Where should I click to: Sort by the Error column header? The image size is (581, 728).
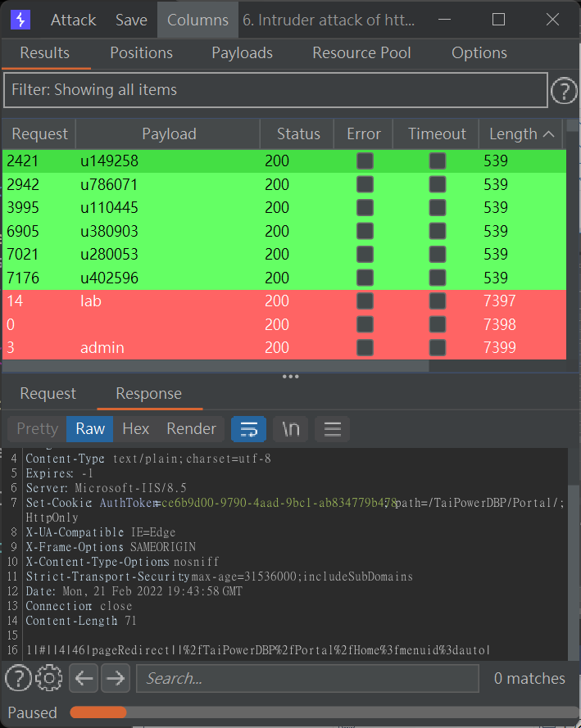(x=364, y=134)
